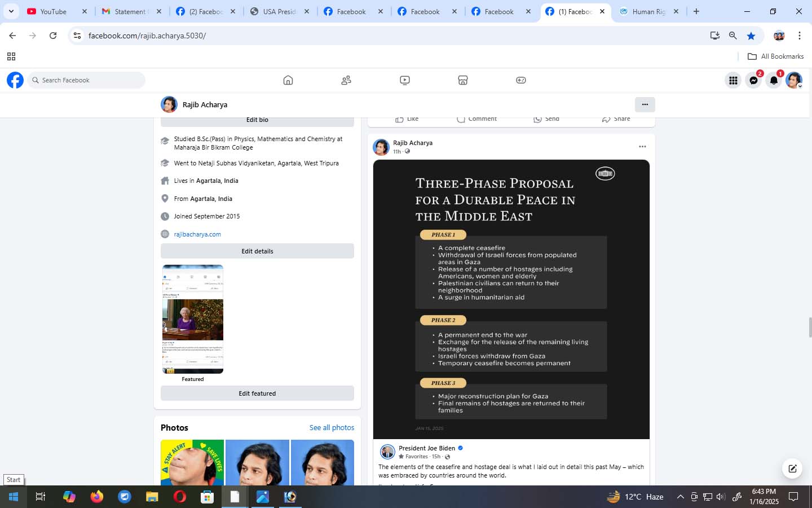Screen dimensions: 812x508
Task: Open a new browser tab
Action: click(696, 11)
